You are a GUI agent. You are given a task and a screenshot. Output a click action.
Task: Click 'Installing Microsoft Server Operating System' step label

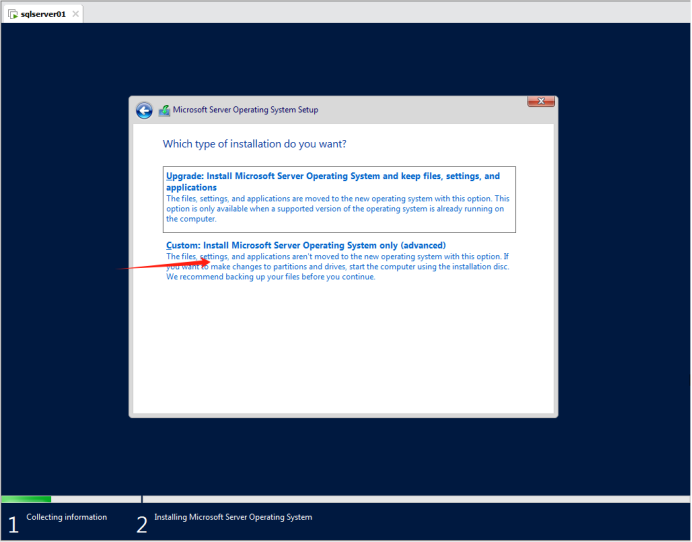click(233, 517)
